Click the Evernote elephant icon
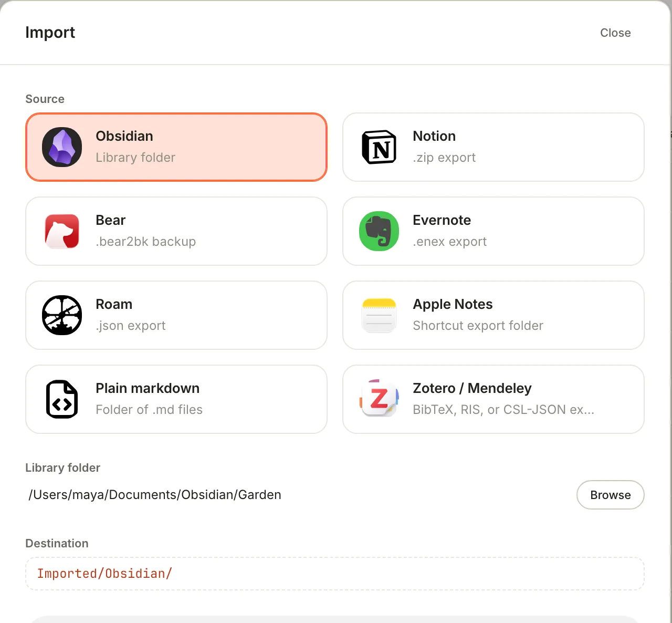The image size is (672, 623). (x=379, y=231)
